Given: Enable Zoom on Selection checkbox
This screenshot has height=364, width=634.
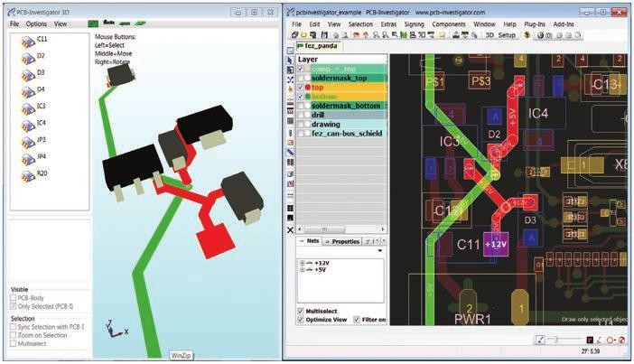Looking at the screenshot, I should pyautogui.click(x=14, y=335).
